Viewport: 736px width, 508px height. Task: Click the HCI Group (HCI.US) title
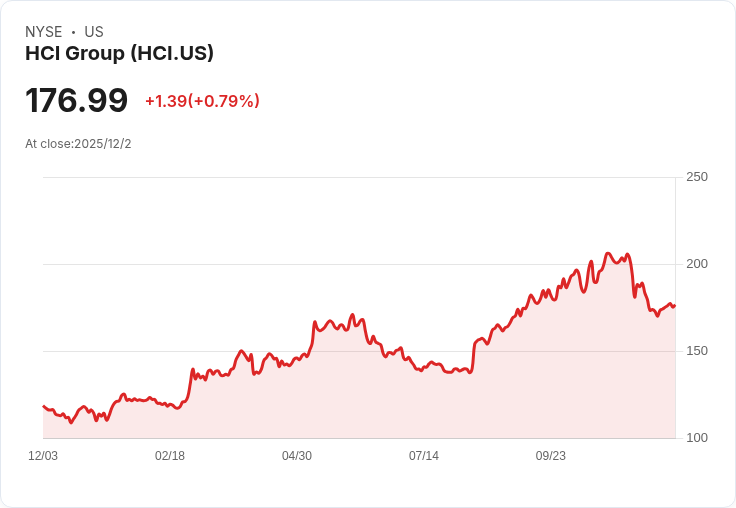(119, 54)
